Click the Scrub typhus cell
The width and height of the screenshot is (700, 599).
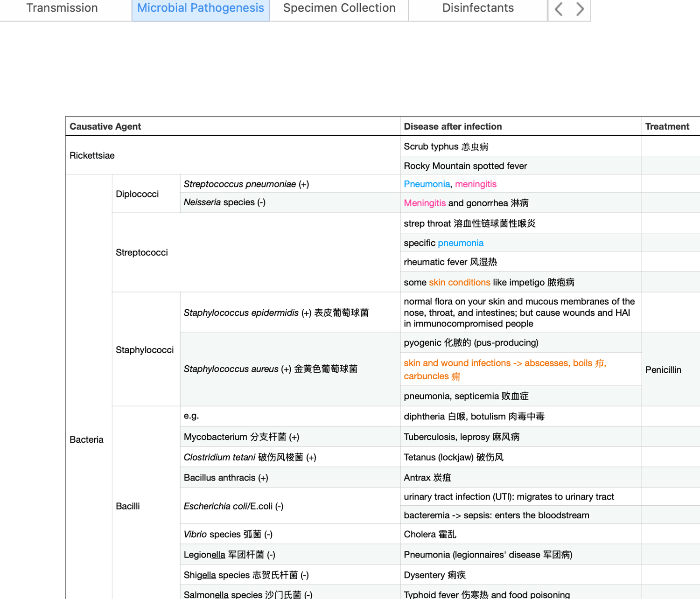[521, 146]
